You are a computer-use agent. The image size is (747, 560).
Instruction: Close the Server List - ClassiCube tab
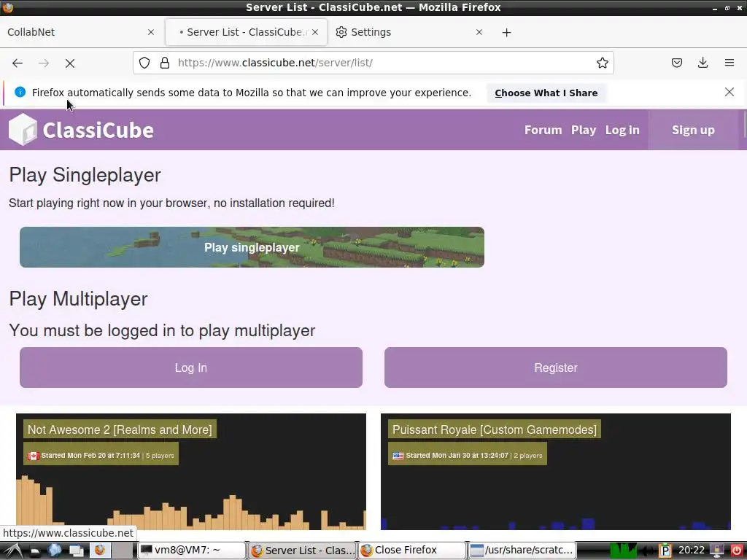[315, 32]
